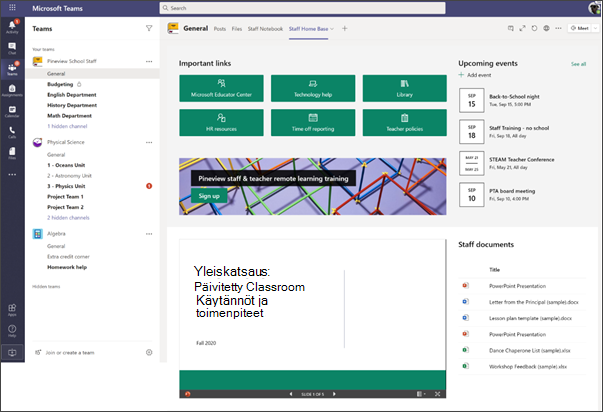Click See all upcoming events link
Screen dimensions: 603x412
point(578,64)
